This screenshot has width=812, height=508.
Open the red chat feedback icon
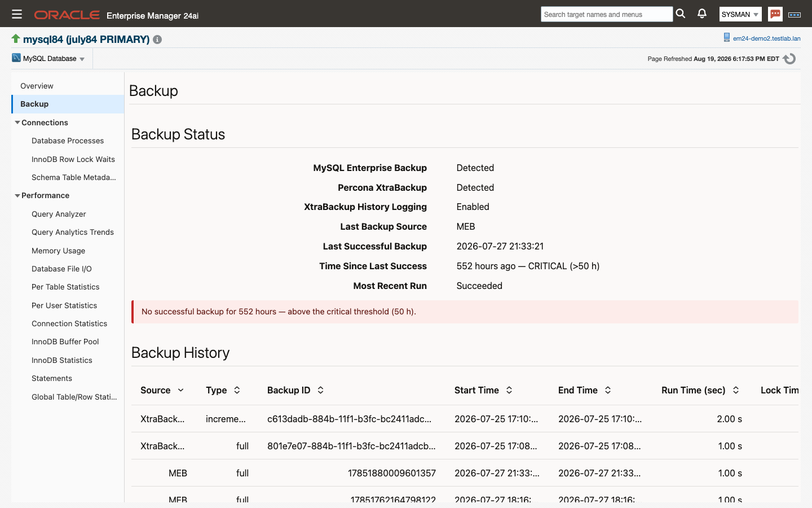tap(775, 14)
